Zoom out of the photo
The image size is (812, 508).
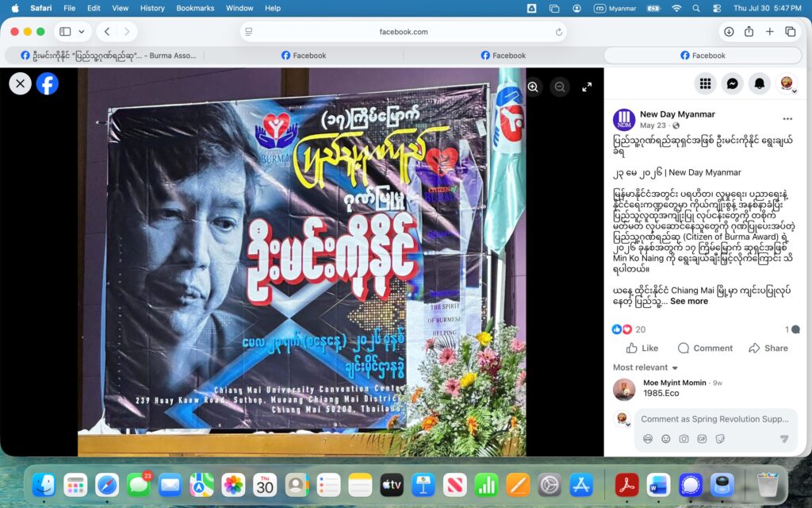[x=560, y=87]
